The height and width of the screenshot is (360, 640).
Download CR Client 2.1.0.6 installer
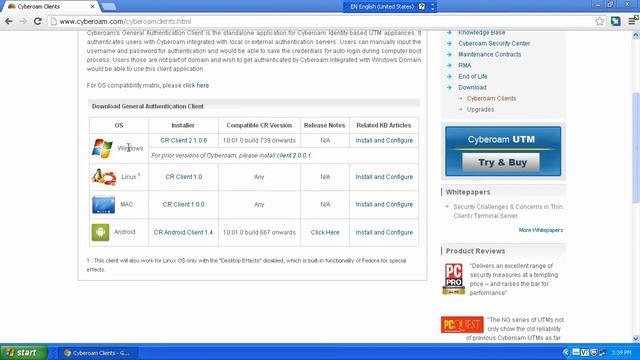[x=184, y=140]
